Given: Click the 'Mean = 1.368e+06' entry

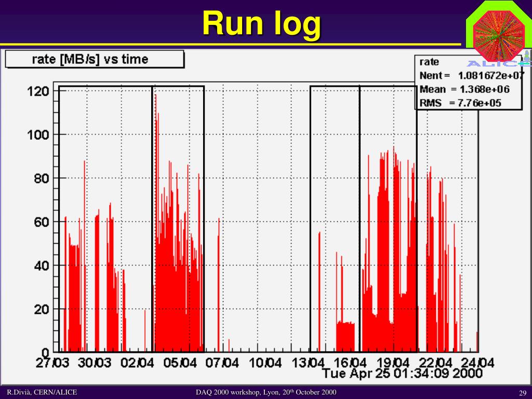Looking at the screenshot, I should point(464,89).
